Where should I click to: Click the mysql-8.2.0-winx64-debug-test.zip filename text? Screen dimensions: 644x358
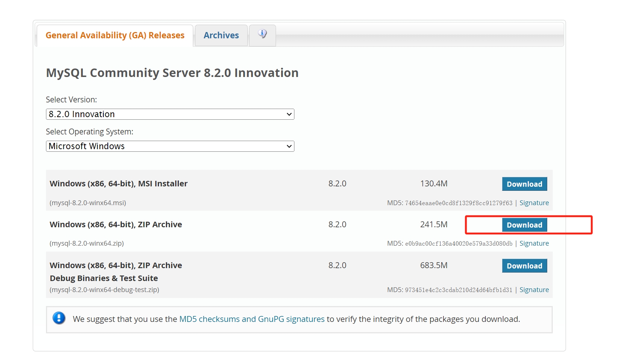point(105,290)
